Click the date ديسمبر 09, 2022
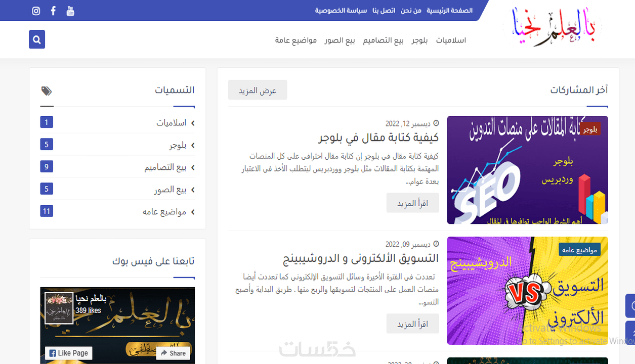635x364 pixels. (408, 244)
